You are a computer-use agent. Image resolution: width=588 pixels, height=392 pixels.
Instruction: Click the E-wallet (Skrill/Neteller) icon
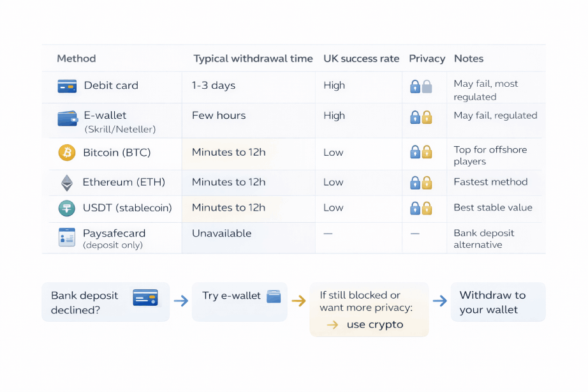(66, 118)
